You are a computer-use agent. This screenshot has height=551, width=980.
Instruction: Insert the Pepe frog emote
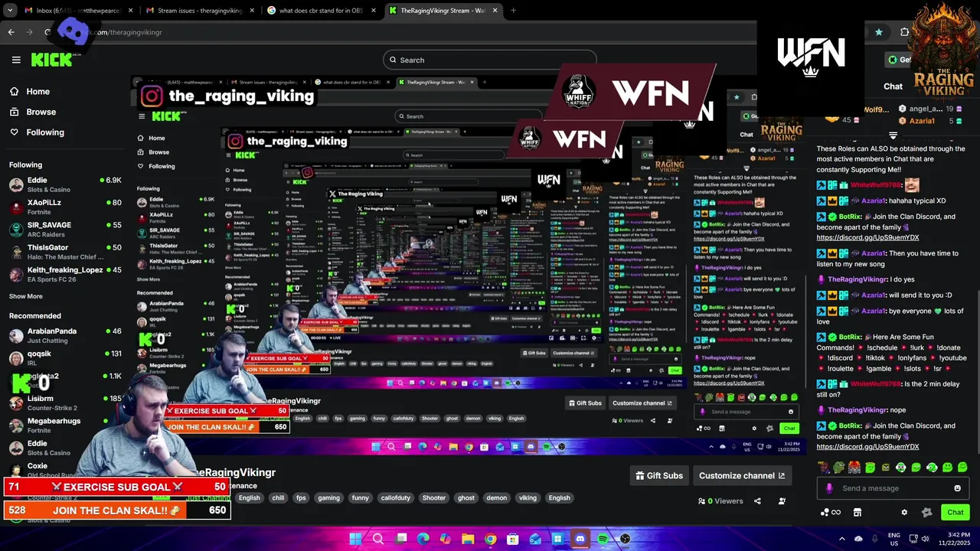pyautogui.click(x=839, y=467)
